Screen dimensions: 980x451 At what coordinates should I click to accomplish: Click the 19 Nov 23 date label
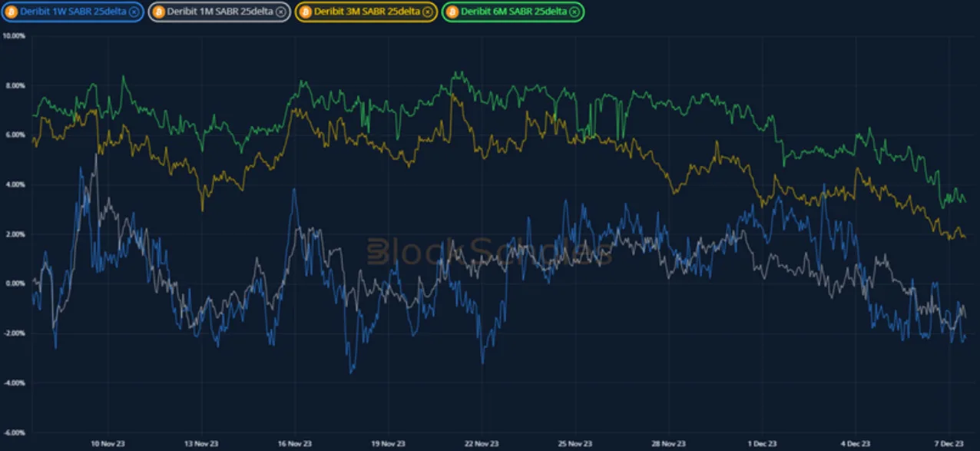coord(387,443)
